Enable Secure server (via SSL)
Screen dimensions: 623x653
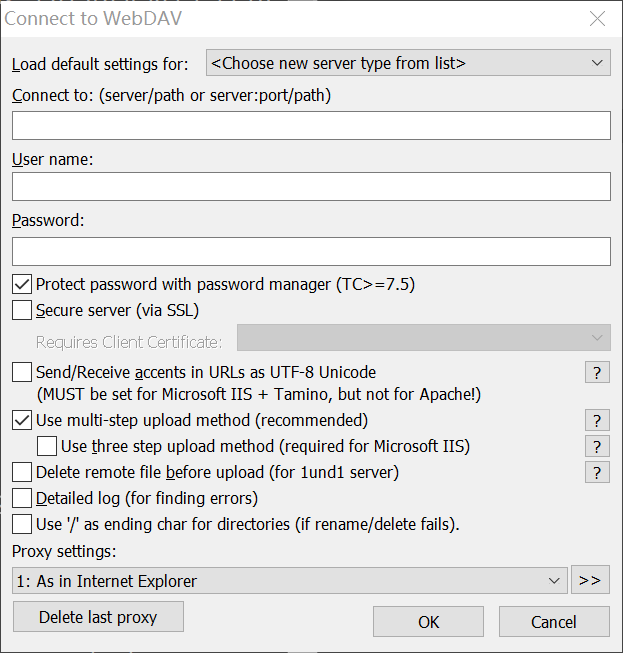click(22, 311)
